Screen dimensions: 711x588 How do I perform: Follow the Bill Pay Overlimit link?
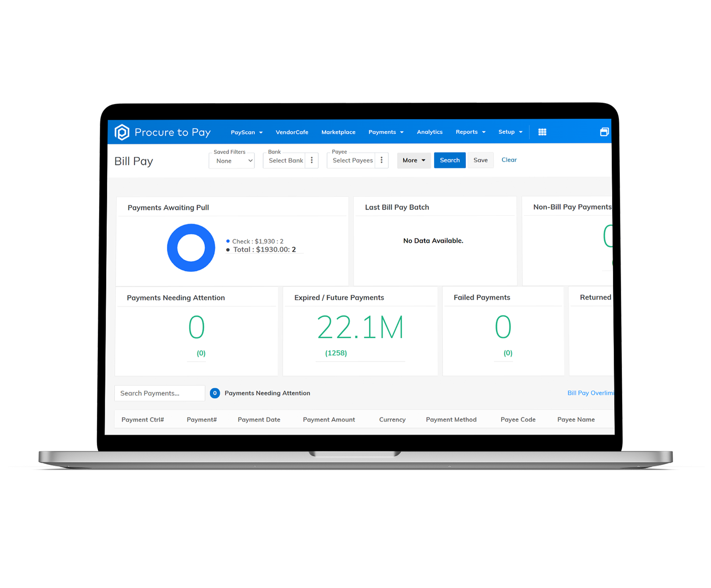coord(591,393)
